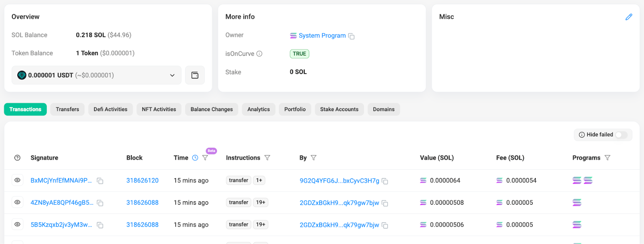Open the Instructions column filter
Screen dimensions: 644x244
(267, 158)
